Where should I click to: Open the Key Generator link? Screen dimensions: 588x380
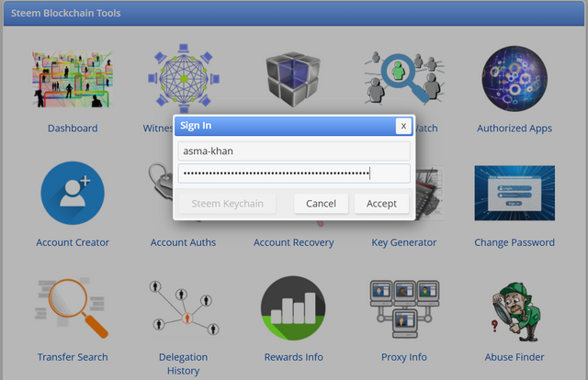(x=404, y=242)
